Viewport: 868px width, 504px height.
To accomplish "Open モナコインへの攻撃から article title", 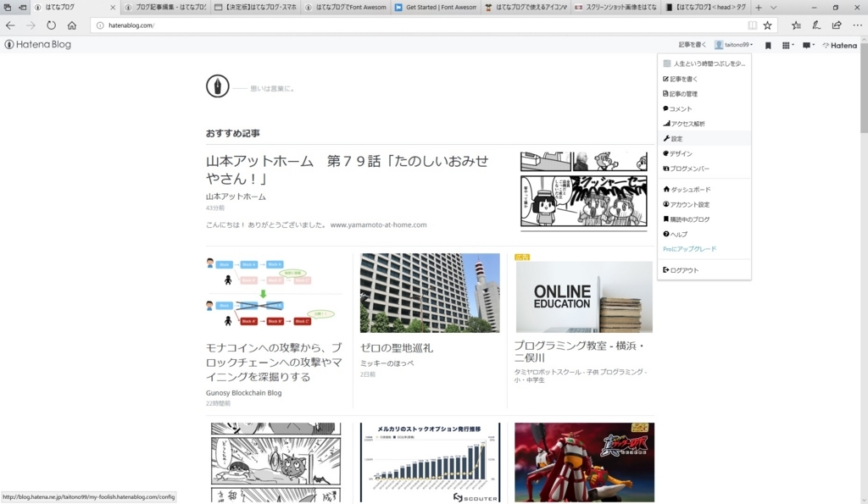I will click(x=274, y=363).
